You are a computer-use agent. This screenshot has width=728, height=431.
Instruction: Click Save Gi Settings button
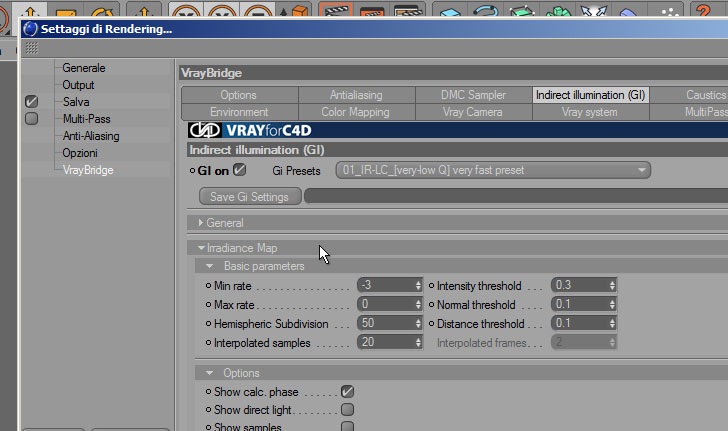pos(250,196)
